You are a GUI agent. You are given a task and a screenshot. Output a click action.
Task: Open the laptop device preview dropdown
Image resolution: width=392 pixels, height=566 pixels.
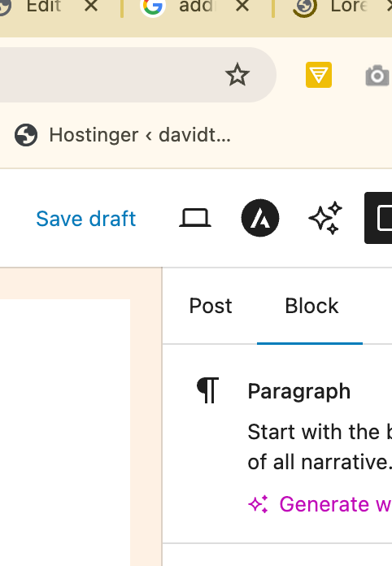pos(195,218)
